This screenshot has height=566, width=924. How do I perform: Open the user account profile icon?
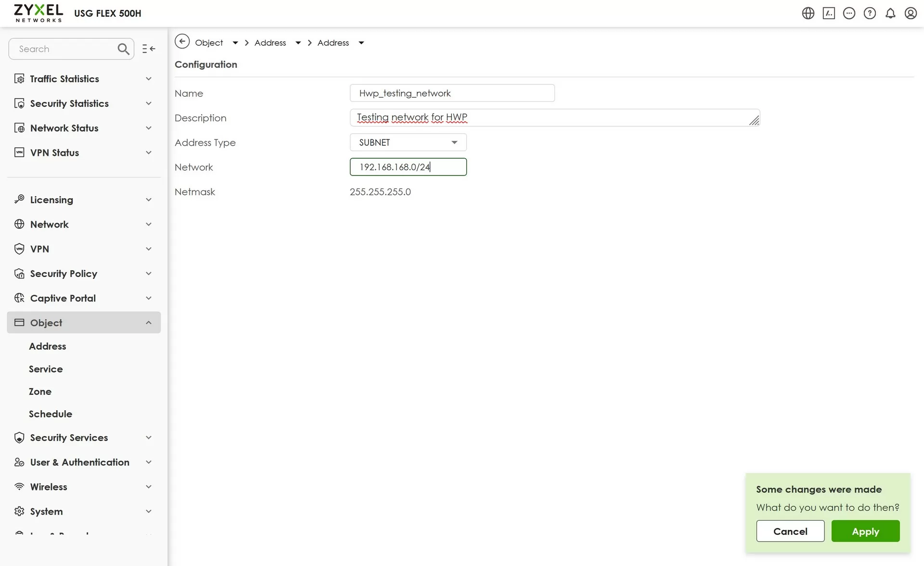(x=911, y=13)
